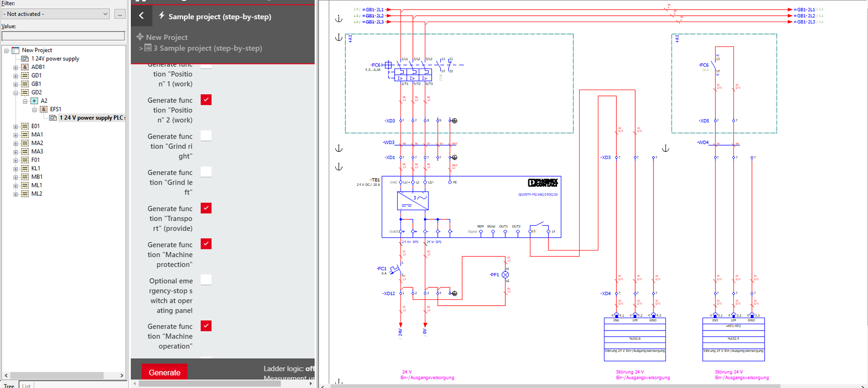868x388 pixels.
Task: Click the New Project breadcrumb link
Action: click(167, 37)
